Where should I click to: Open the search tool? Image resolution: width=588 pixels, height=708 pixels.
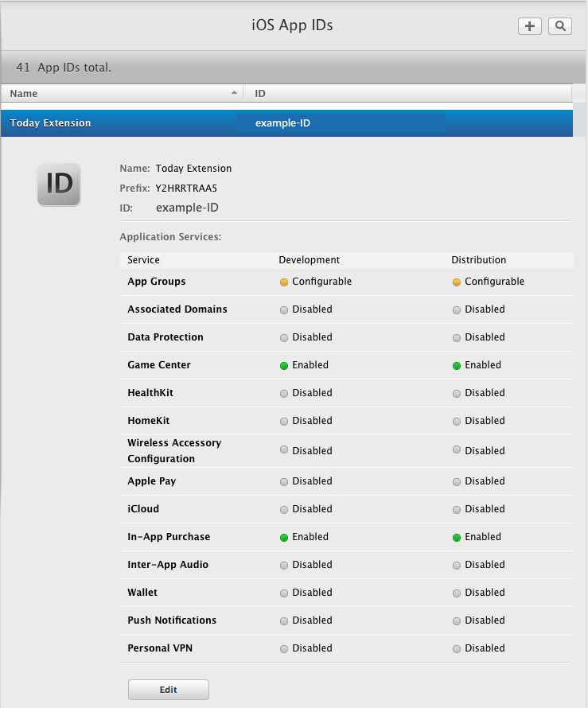tap(560, 26)
